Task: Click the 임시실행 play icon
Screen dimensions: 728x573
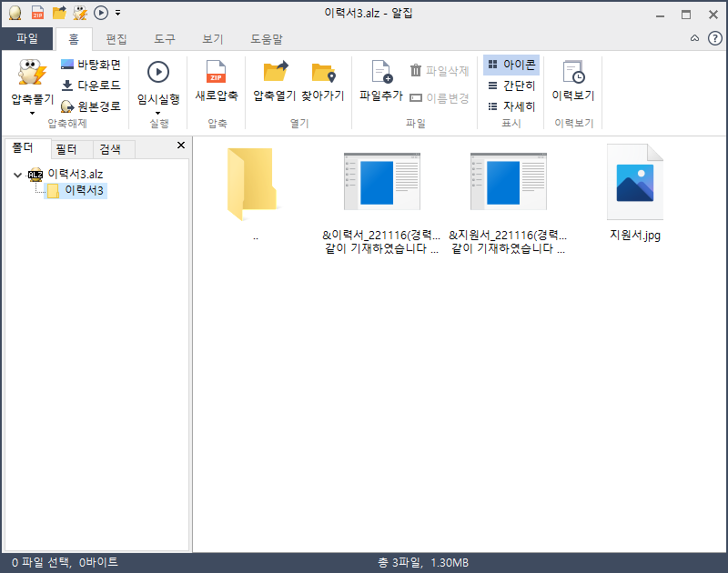Action: [x=158, y=72]
